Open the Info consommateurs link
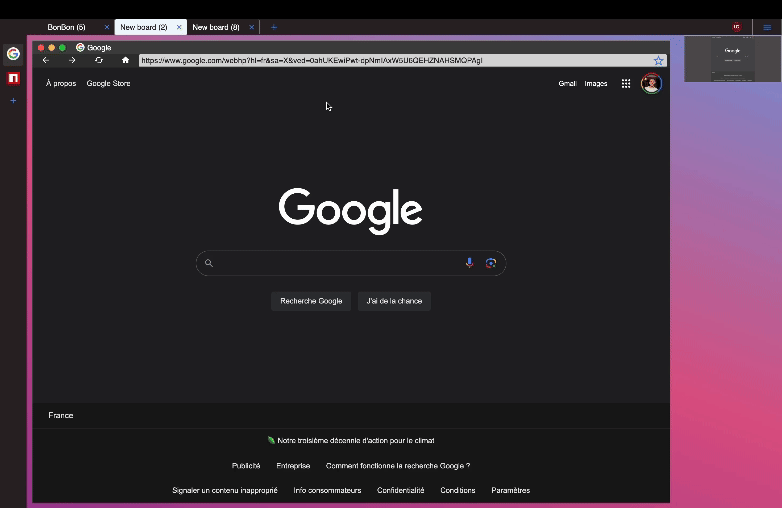The height and width of the screenshot is (508, 782). coord(327,491)
